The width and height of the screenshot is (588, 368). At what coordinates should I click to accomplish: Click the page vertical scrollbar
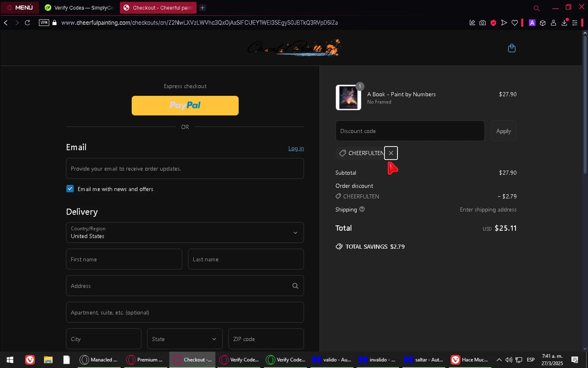click(585, 104)
